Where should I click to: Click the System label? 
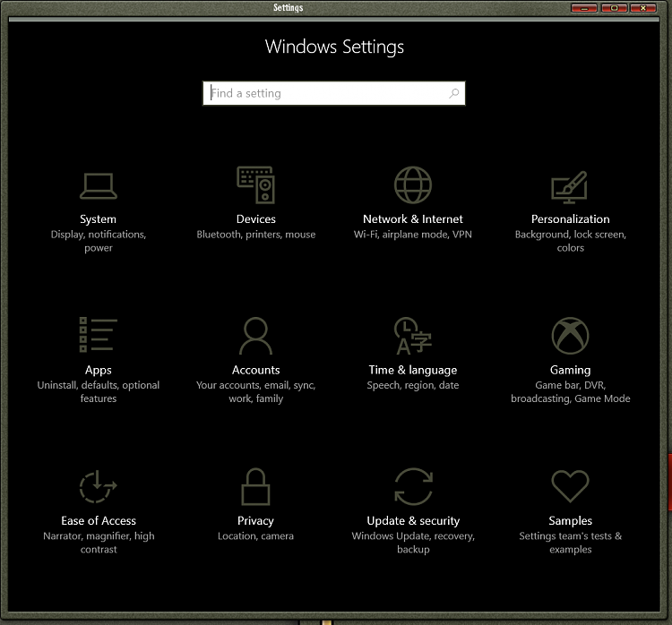click(99, 219)
